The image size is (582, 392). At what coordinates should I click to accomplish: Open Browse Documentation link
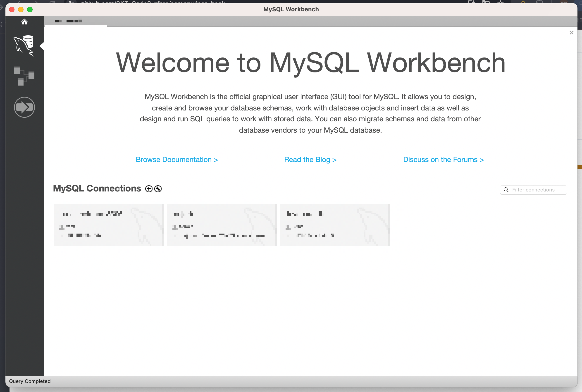[x=177, y=160]
